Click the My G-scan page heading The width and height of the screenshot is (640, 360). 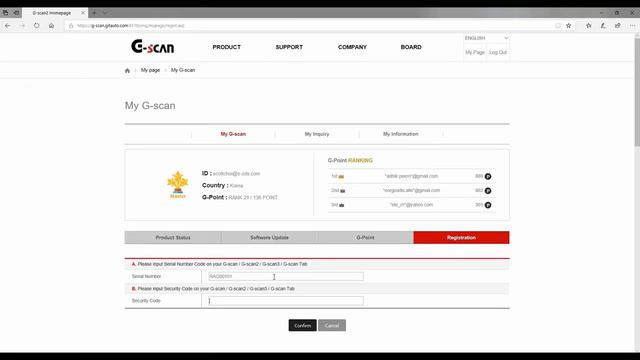click(150, 106)
